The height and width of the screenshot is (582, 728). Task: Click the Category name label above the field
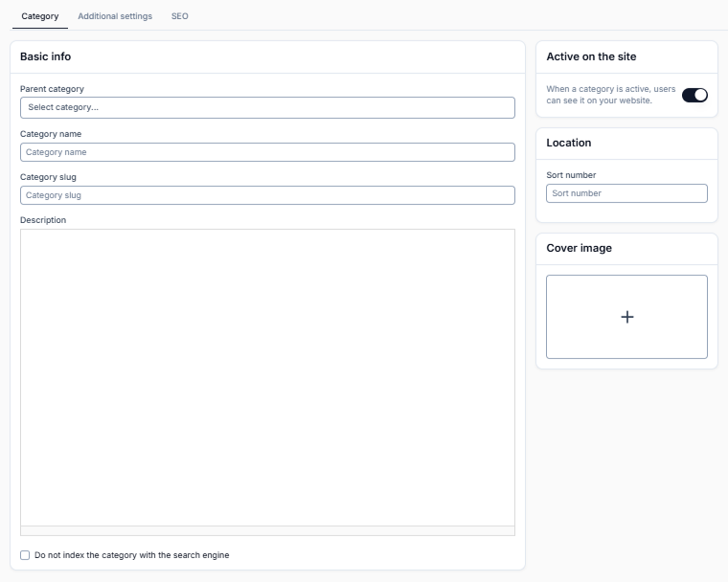coord(51,134)
